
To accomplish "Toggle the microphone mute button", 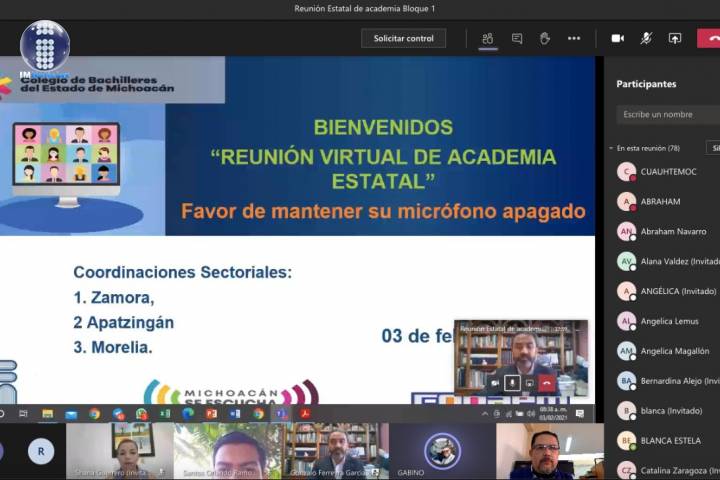I will (646, 38).
